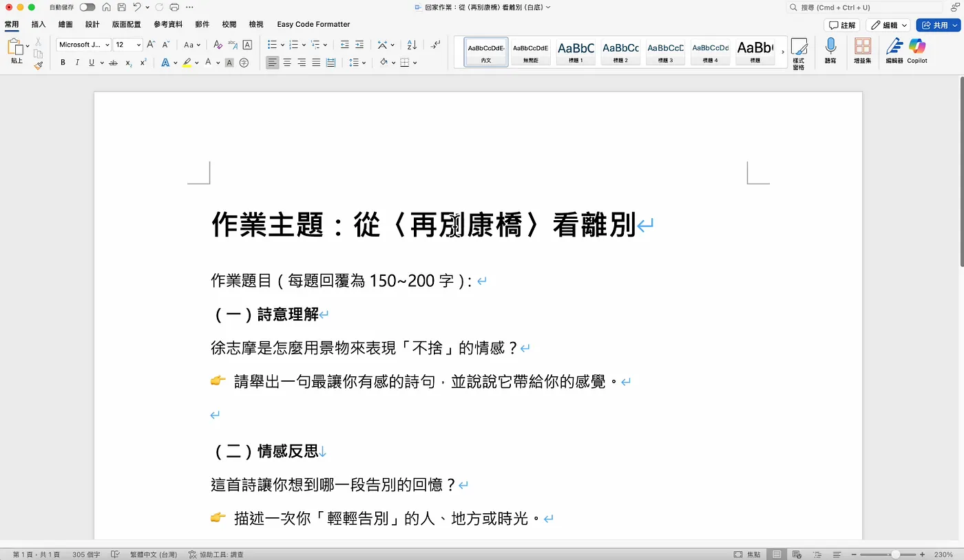Click the yellow highlight color pen

click(x=187, y=63)
